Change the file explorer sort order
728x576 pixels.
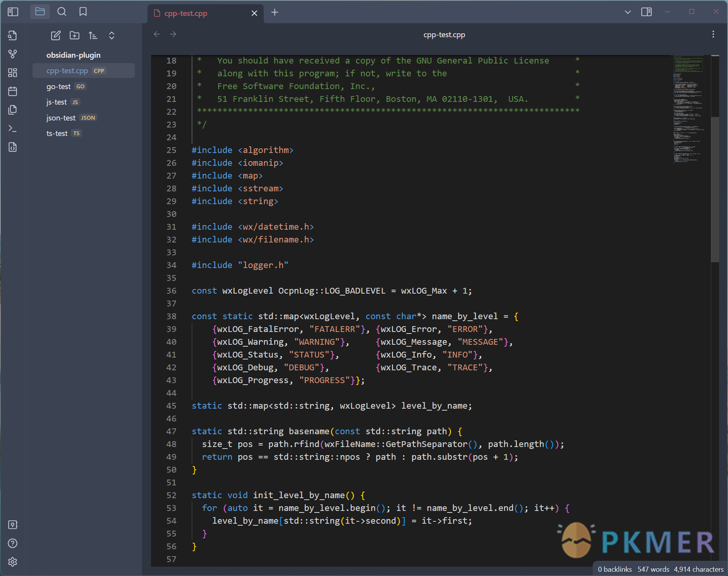click(93, 35)
